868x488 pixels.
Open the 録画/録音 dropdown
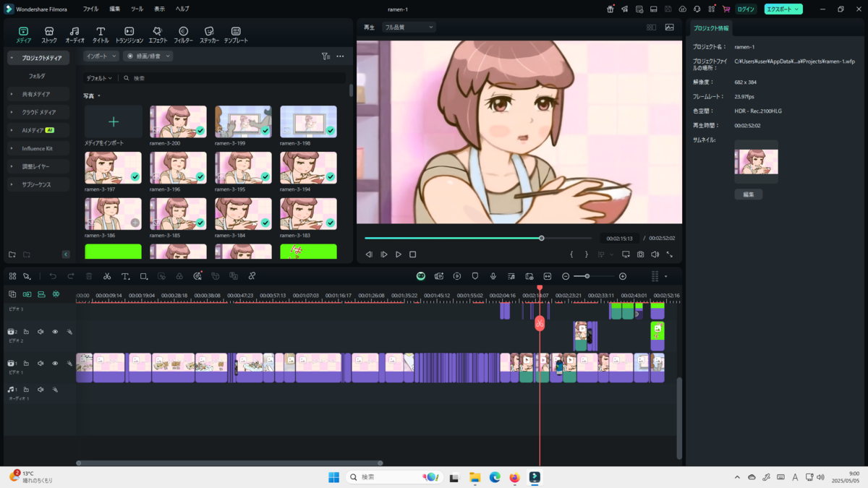[x=148, y=56]
